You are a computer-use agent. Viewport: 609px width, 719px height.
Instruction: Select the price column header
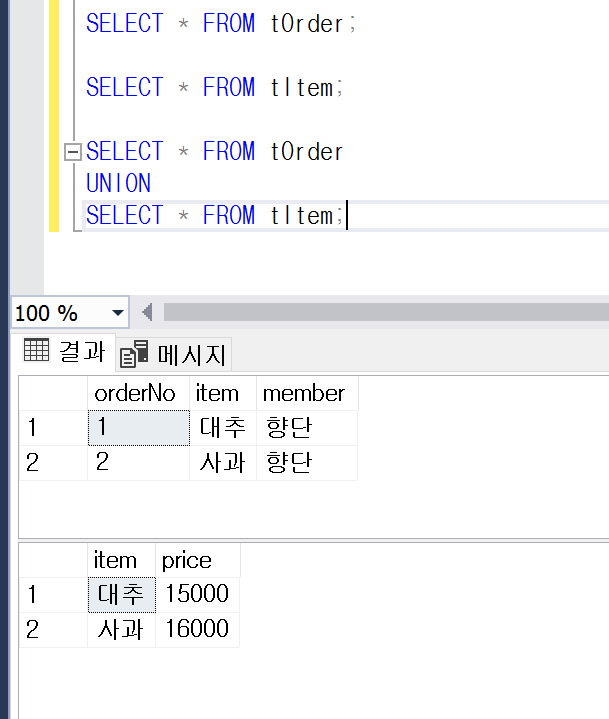click(198, 560)
